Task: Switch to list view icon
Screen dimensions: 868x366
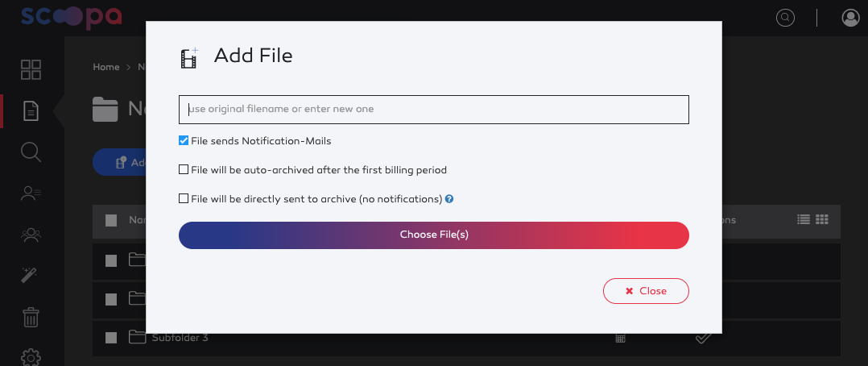Action: (804, 219)
